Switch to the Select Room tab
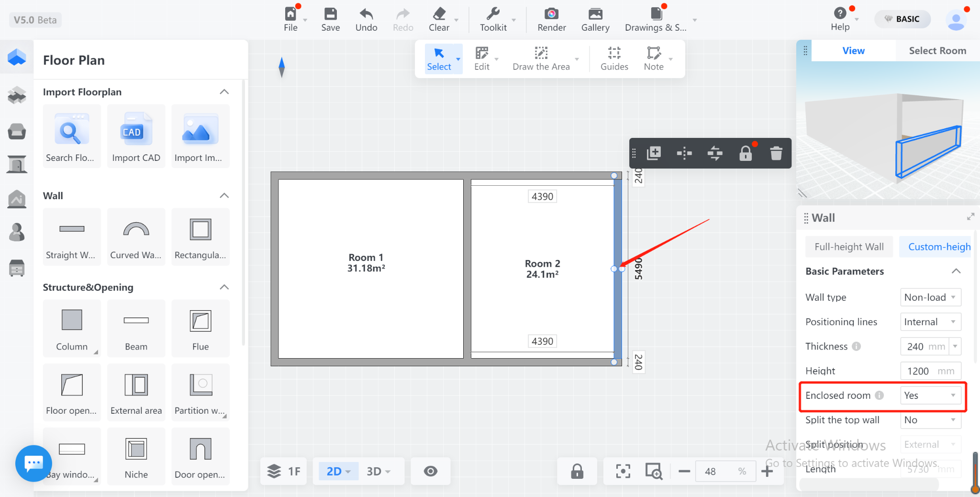This screenshot has width=980, height=497. (x=937, y=51)
